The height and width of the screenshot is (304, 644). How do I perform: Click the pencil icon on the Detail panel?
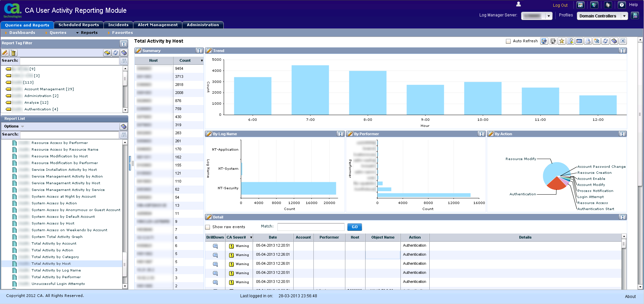(x=209, y=217)
